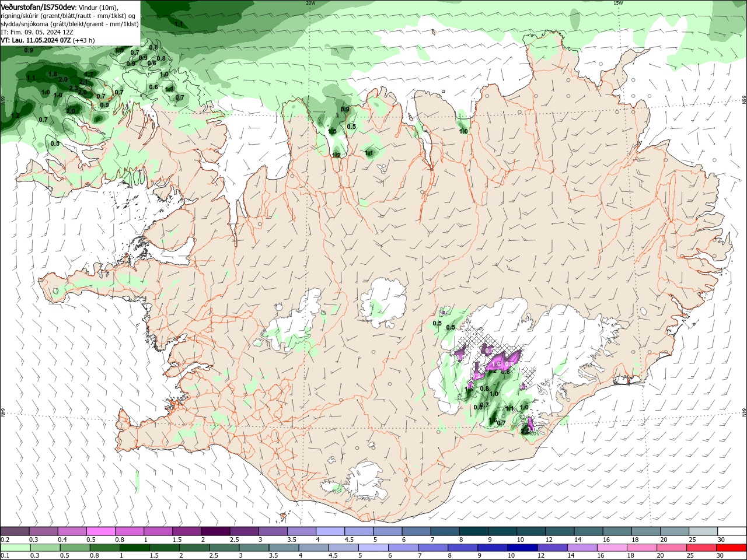747x560 pixels.
Task: Click the 'rigning/skúrir' legend description line
Action: click(x=69, y=15)
